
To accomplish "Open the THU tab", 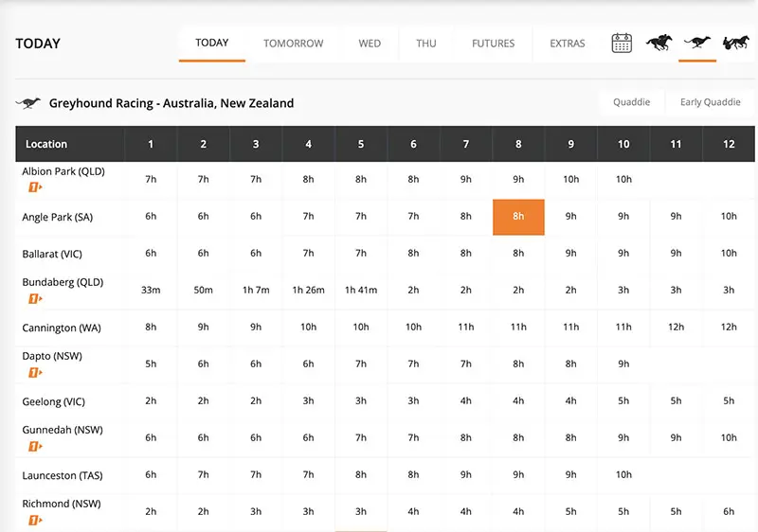I will (426, 44).
